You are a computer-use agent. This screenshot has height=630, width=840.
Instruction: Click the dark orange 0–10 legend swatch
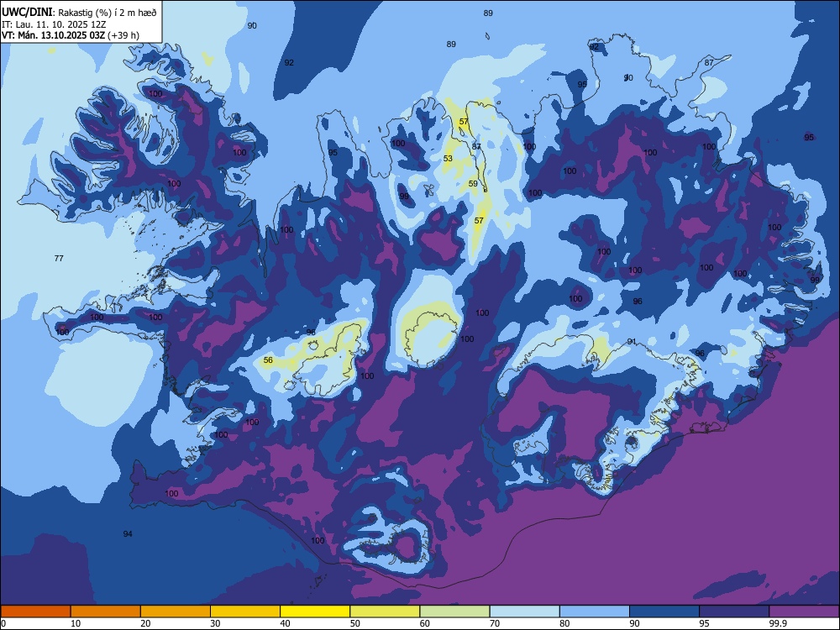[x=35, y=612]
